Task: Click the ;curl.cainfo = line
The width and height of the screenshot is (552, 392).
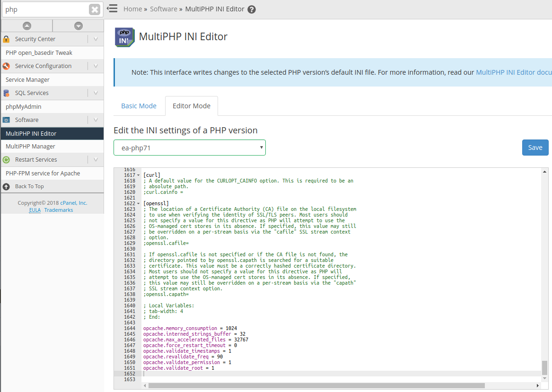Action: [163, 192]
